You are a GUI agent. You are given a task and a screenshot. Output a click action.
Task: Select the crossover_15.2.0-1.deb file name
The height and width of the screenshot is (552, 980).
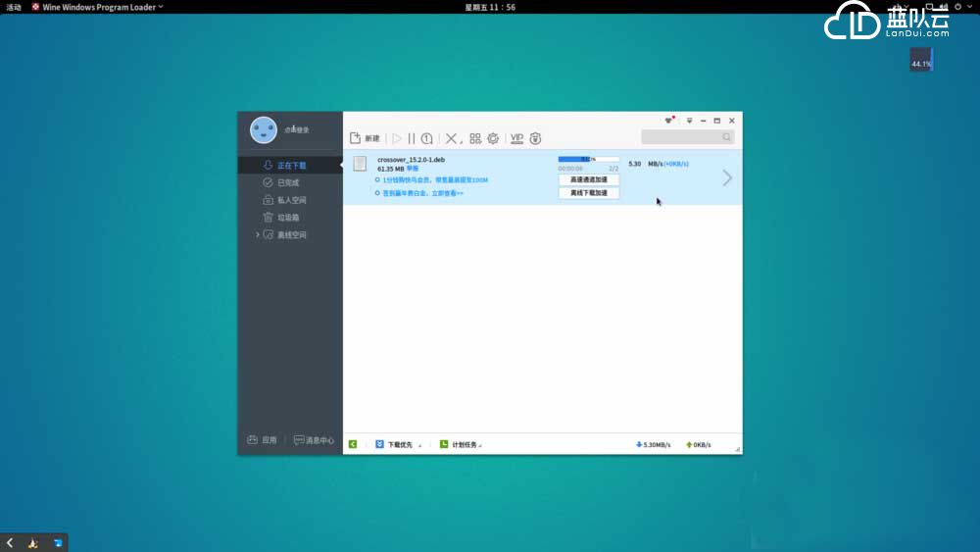pos(412,160)
